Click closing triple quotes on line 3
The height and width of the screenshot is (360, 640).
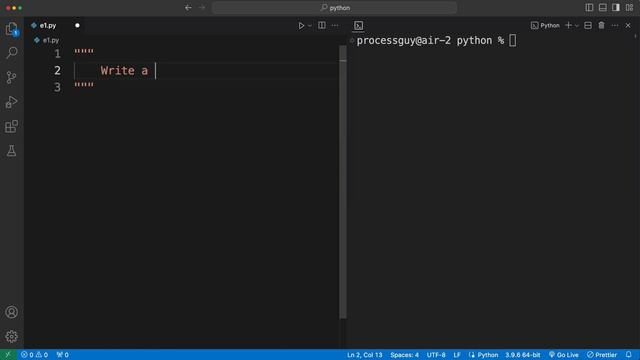(x=84, y=85)
